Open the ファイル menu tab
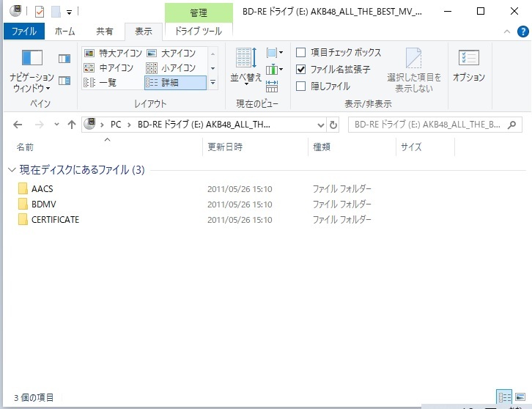The height and width of the screenshot is (409, 532). tap(24, 32)
